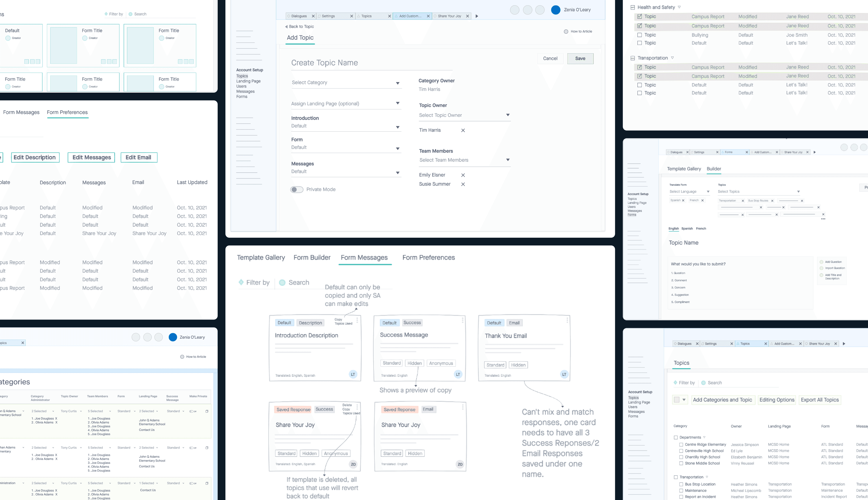Check the Bullying Topic checkbox under Health and Safety
The width and height of the screenshot is (868, 500).
tap(639, 35)
